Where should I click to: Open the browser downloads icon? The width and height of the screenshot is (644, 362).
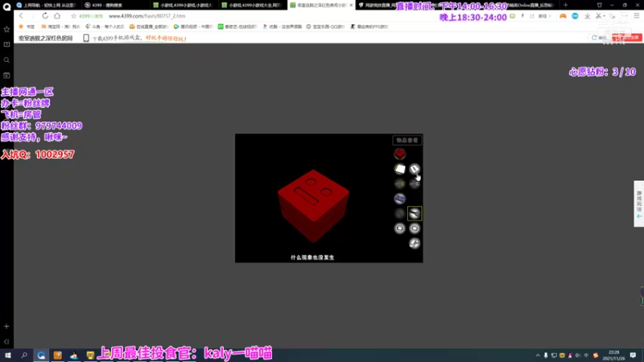click(588, 16)
